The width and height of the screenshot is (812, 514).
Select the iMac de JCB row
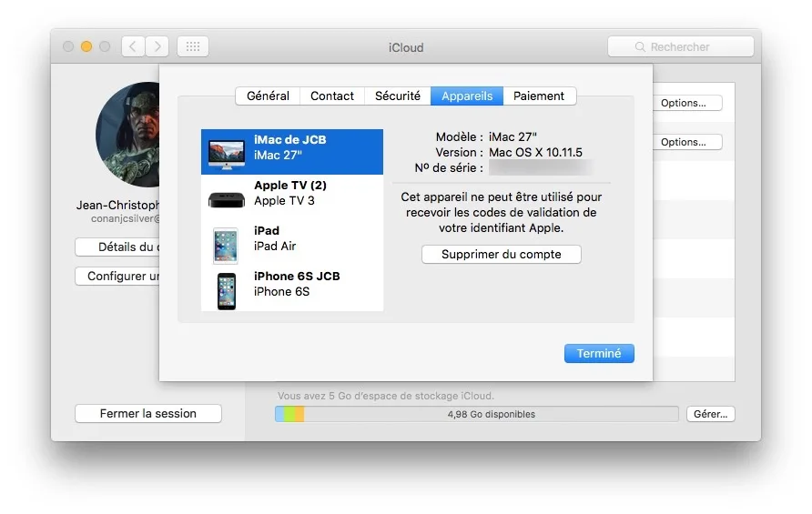pyautogui.click(x=292, y=152)
